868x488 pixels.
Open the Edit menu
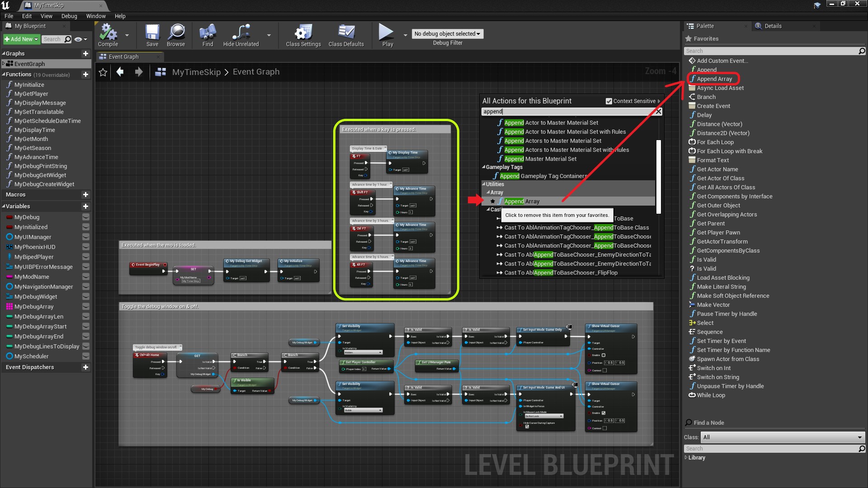click(27, 16)
